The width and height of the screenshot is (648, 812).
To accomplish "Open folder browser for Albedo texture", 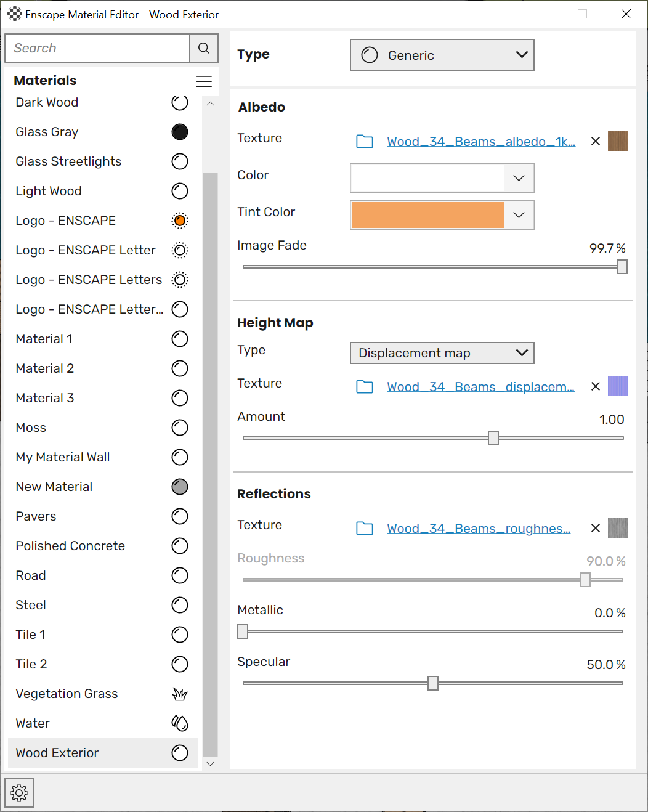I will [x=365, y=141].
